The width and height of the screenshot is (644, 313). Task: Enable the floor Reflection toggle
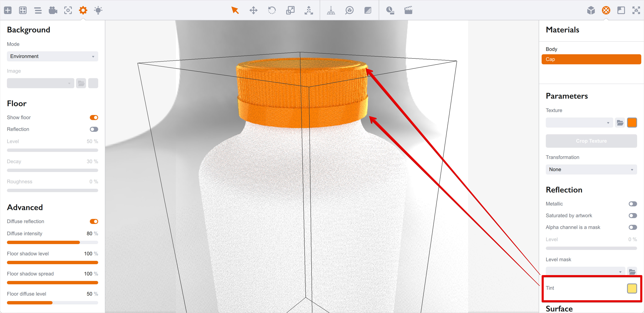tap(94, 129)
